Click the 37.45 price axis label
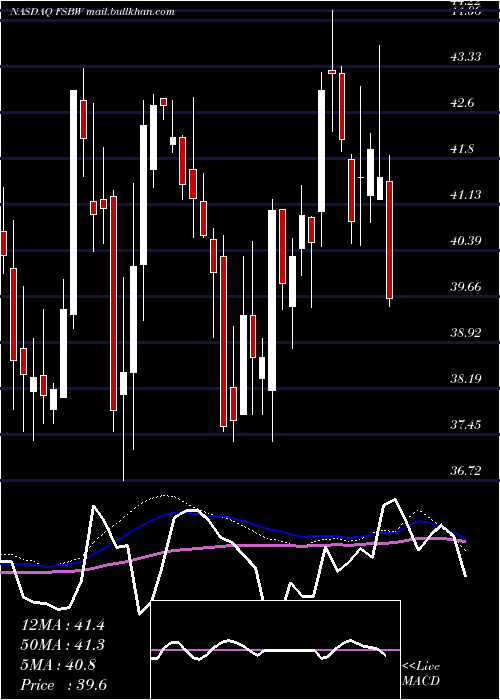This screenshot has width=500, height=700. (465, 424)
